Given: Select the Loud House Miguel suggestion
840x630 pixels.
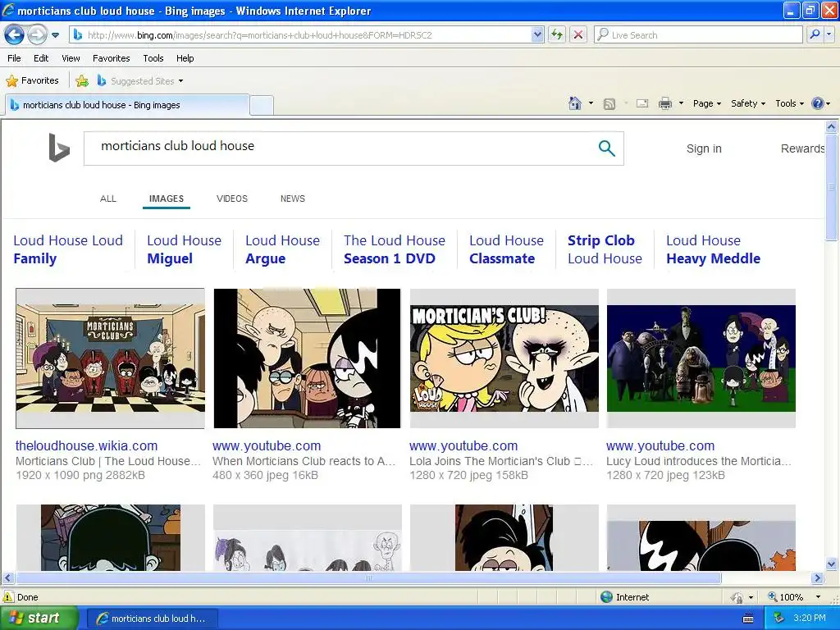Looking at the screenshot, I should (x=184, y=249).
